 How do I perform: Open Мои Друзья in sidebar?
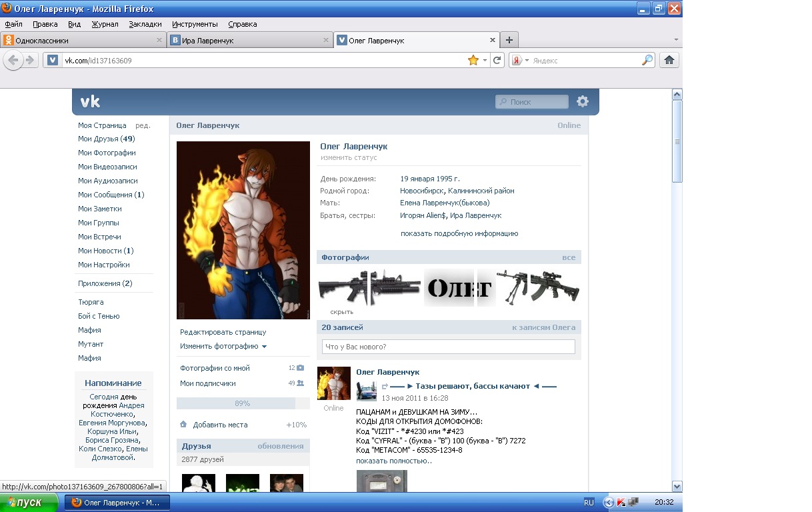(107, 139)
